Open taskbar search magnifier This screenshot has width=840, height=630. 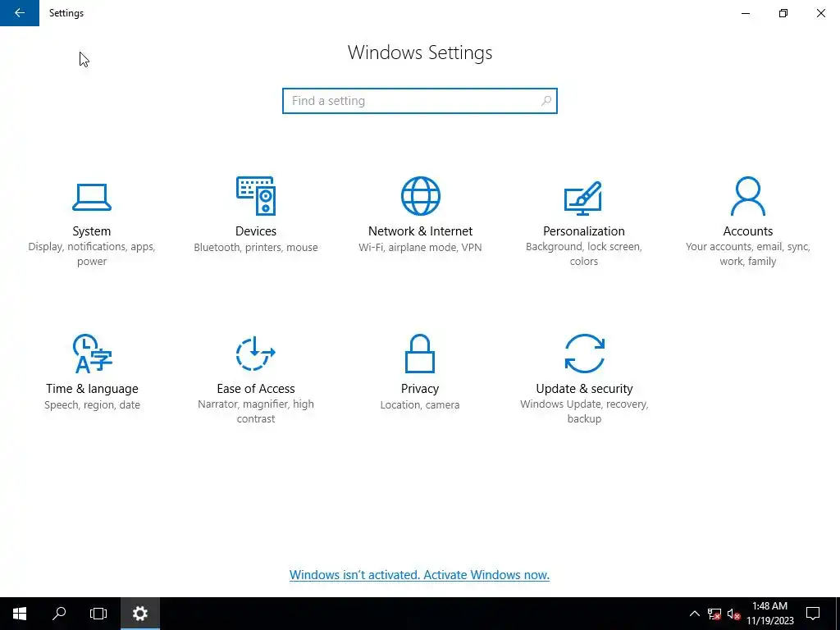point(59,614)
